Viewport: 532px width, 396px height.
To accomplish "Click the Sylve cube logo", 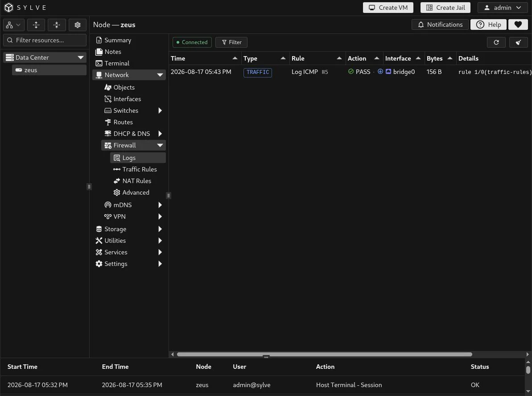I will 8,8.
